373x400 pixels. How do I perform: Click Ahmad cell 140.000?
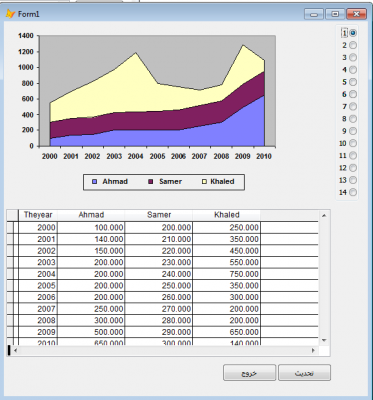click(91, 239)
